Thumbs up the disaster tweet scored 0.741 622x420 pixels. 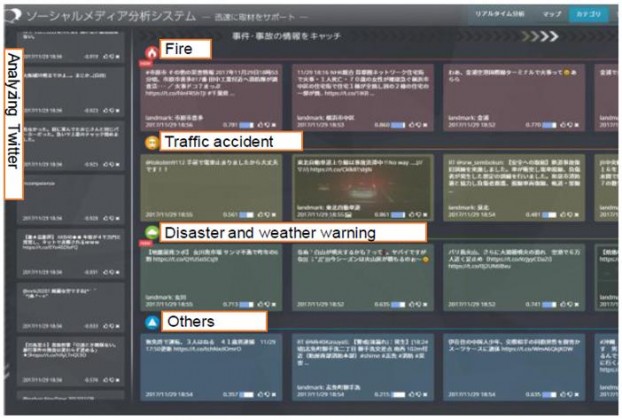point(563,305)
